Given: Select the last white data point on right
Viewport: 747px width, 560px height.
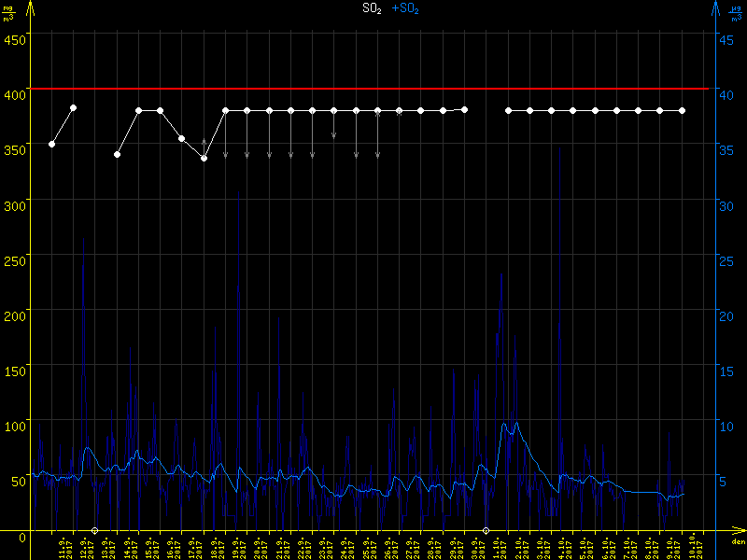Looking at the screenshot, I should coord(682,110).
